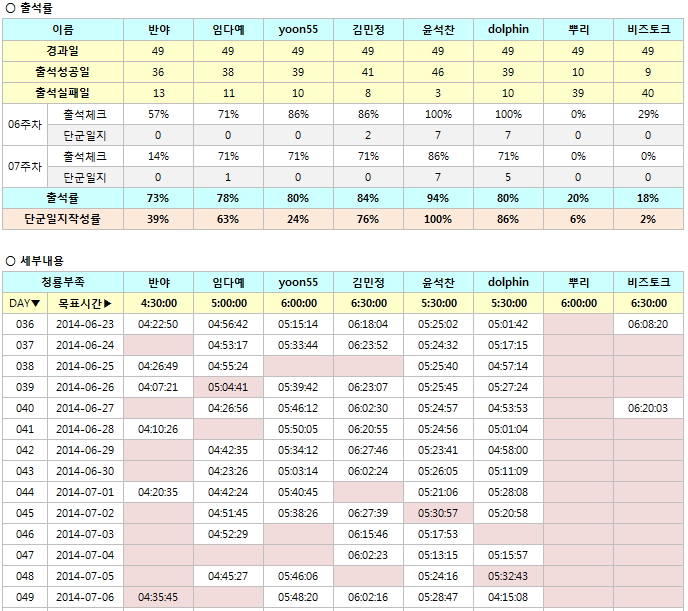Click day number 037
Screen dimensions: 688x611
25,345
